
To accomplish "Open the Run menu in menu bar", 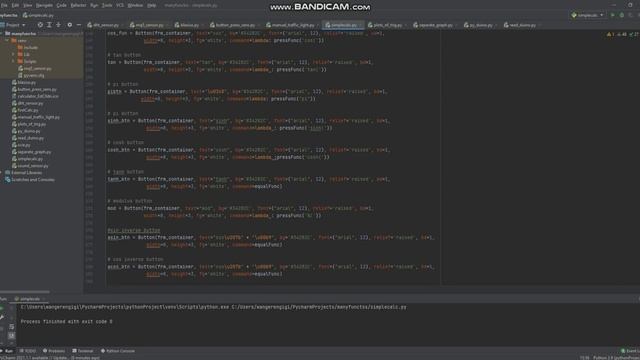I will click(x=94, y=5).
